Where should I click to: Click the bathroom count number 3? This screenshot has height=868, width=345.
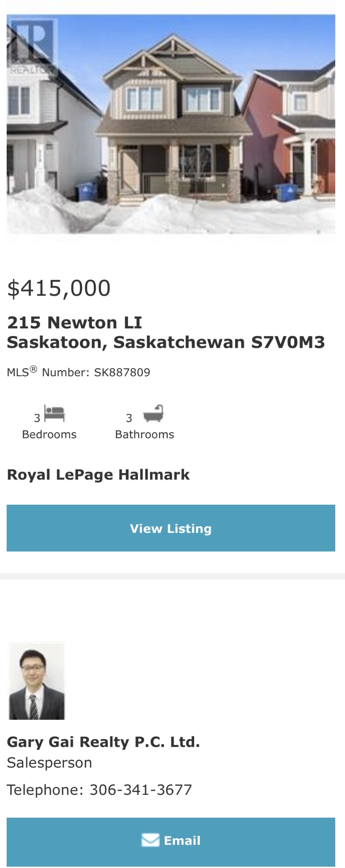(129, 418)
